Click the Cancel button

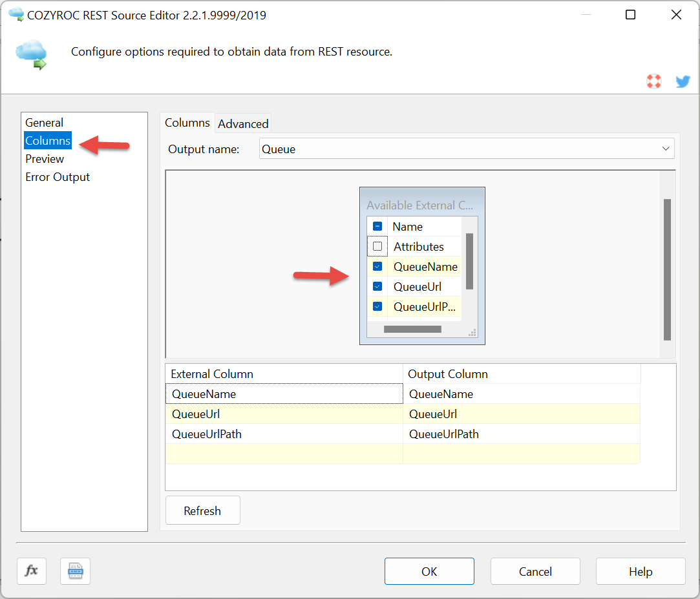[535, 571]
